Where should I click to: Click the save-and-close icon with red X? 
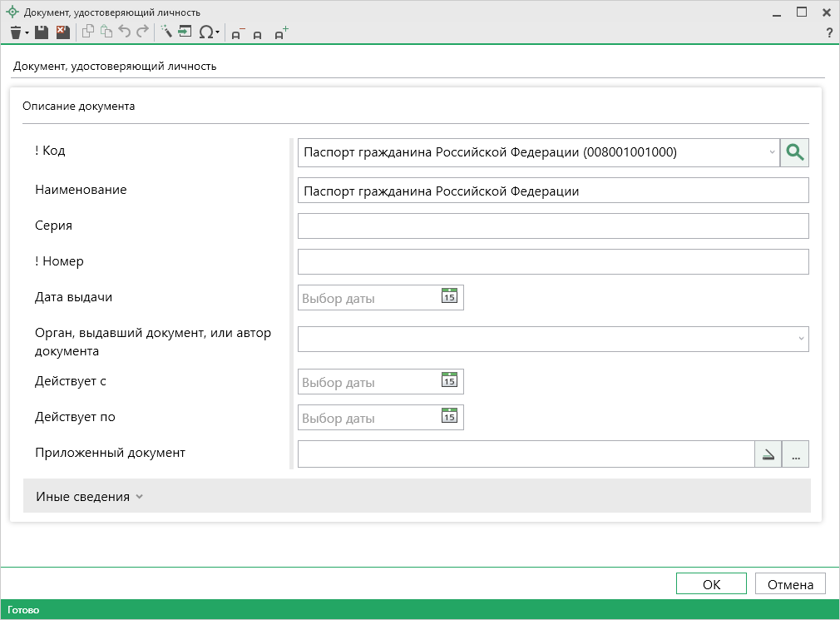[62, 32]
